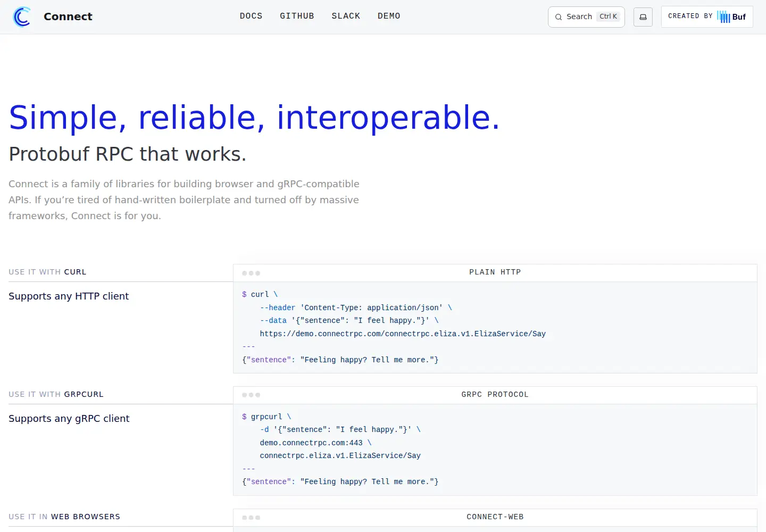This screenshot has height=532, width=766.
Task: Click the "CONNECT-WEB" panel title
Action: (495, 517)
